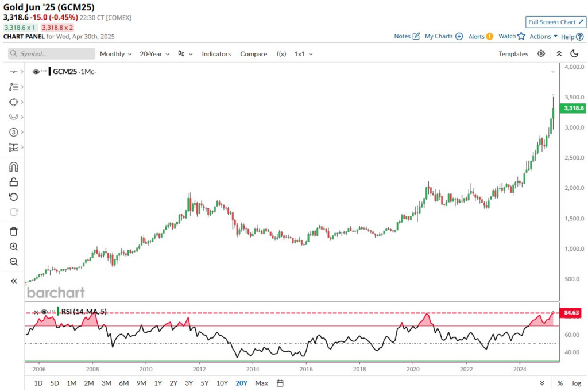588x392 pixels.
Task: Toggle visibility of the RSI indicator
Action: (x=44, y=312)
